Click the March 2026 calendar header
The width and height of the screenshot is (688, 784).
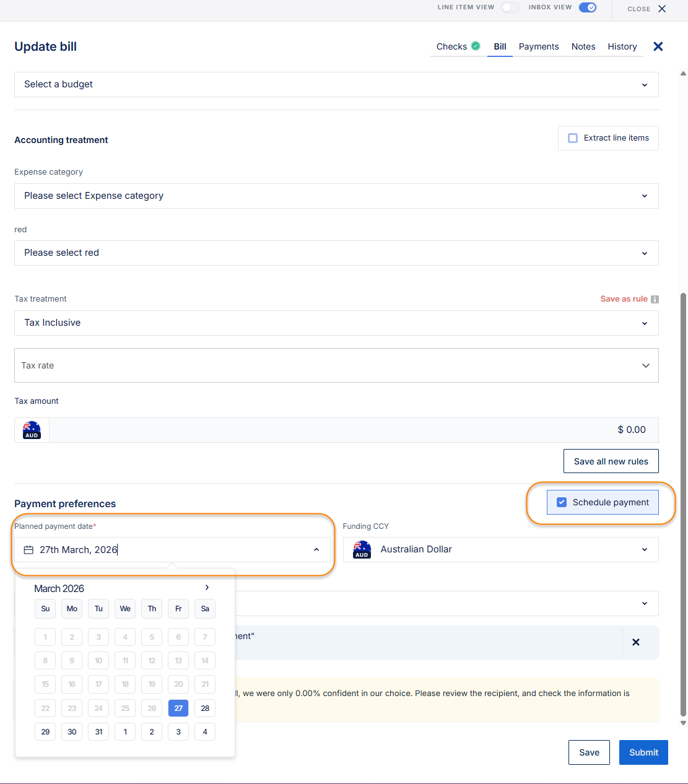[59, 588]
